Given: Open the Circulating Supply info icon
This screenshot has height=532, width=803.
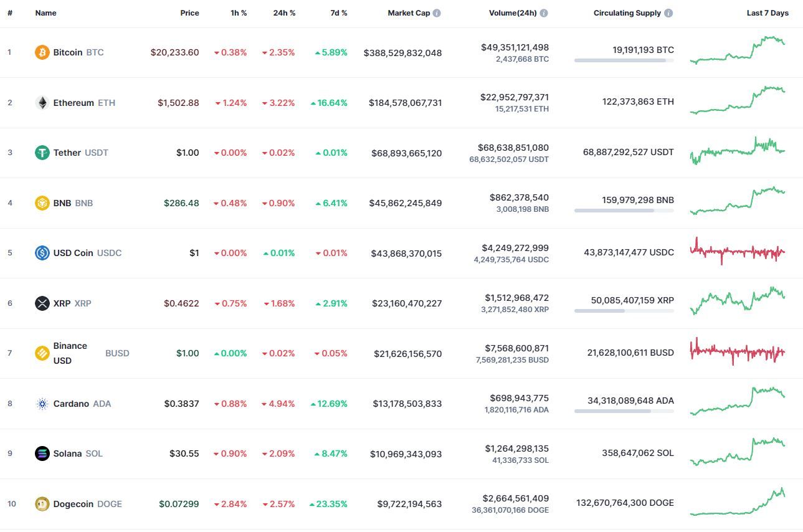Looking at the screenshot, I should pos(668,13).
